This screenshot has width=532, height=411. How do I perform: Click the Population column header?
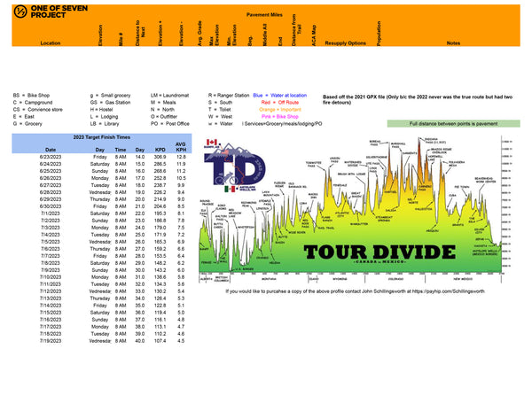379,35
